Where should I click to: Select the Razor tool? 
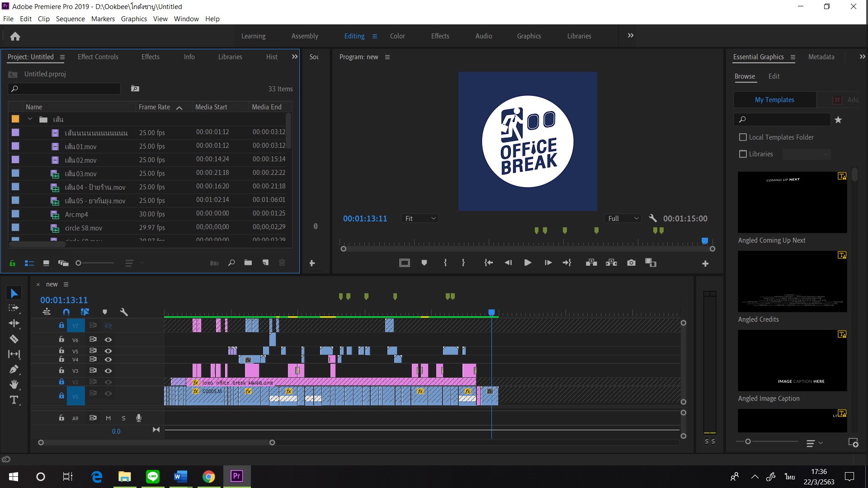click(x=14, y=339)
